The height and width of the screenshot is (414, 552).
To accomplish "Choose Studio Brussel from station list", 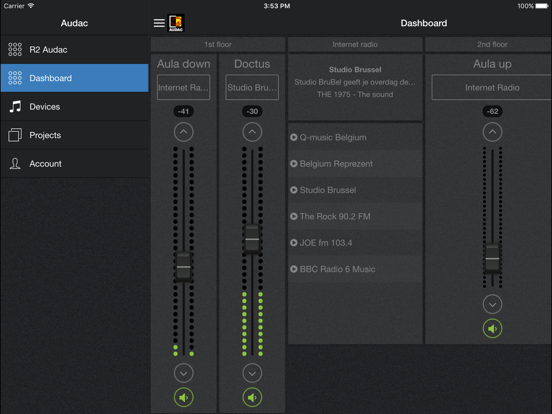I will click(355, 190).
